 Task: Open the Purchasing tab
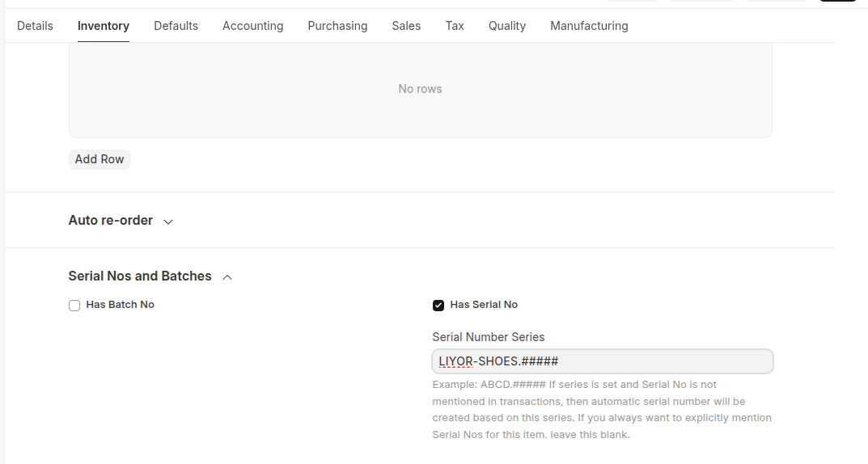click(337, 26)
